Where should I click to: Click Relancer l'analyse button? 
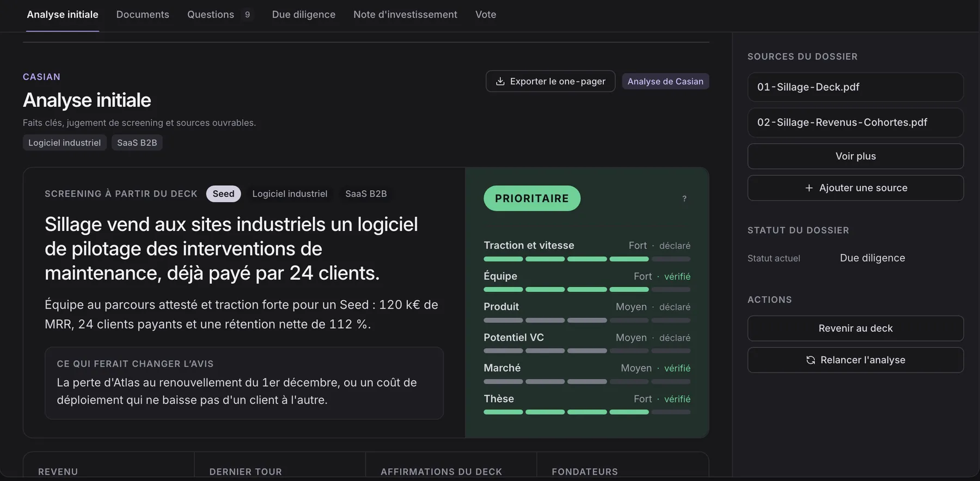855,360
